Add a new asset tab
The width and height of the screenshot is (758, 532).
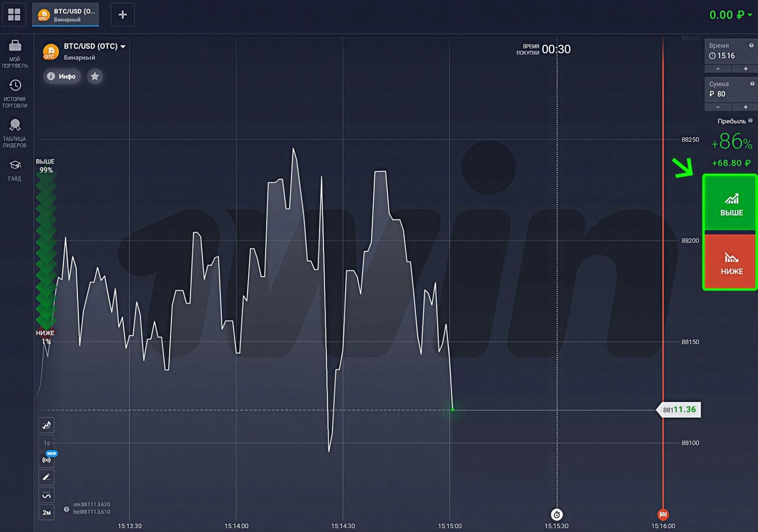[x=122, y=15]
